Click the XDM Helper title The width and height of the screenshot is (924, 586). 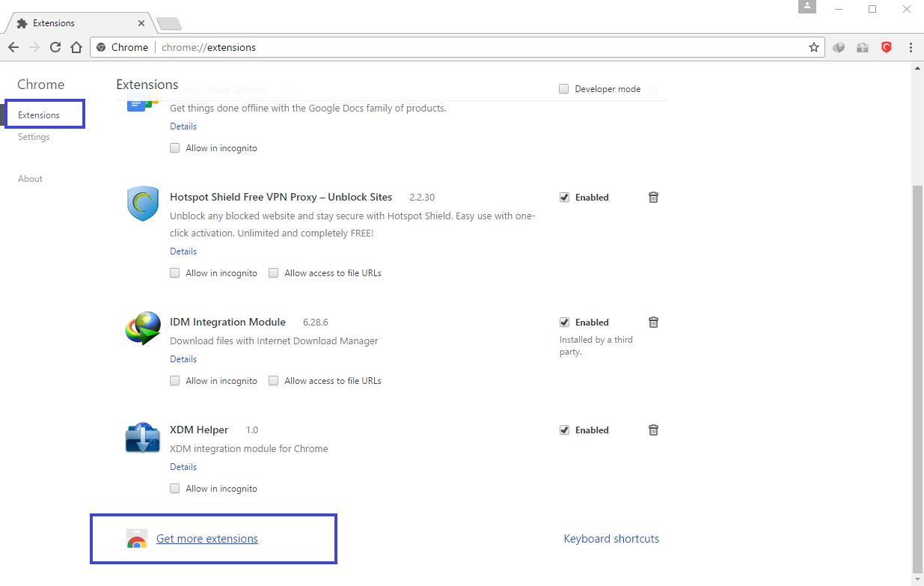pos(199,430)
